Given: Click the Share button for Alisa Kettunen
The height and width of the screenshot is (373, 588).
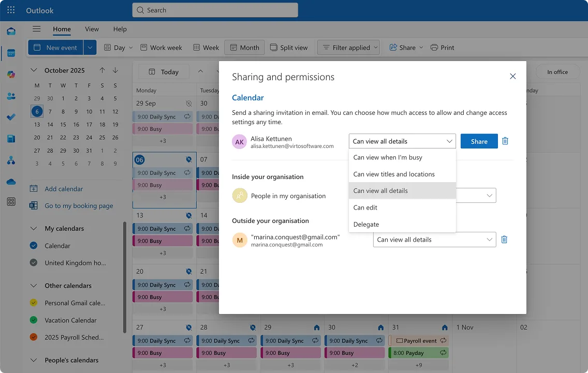Looking at the screenshot, I should (x=478, y=141).
